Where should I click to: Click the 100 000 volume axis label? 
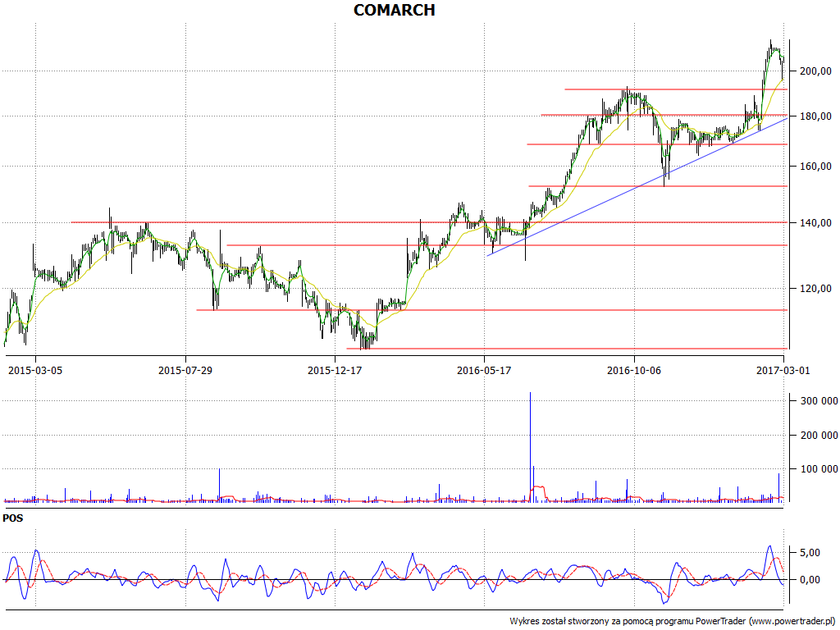(818, 469)
